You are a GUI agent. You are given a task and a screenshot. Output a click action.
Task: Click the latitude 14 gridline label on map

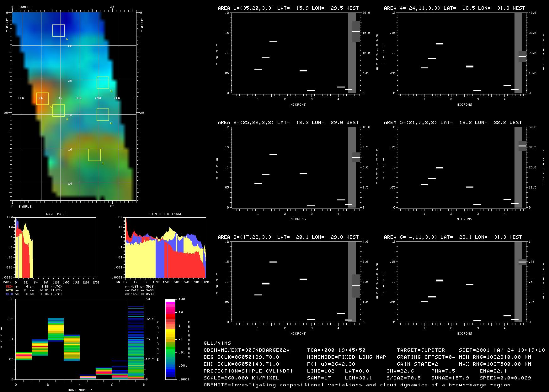[70, 184]
